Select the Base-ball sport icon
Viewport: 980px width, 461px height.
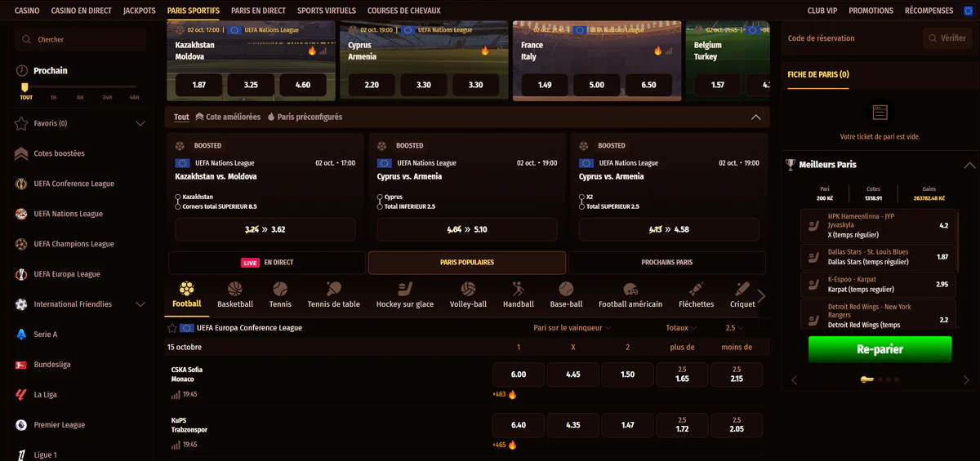[566, 289]
